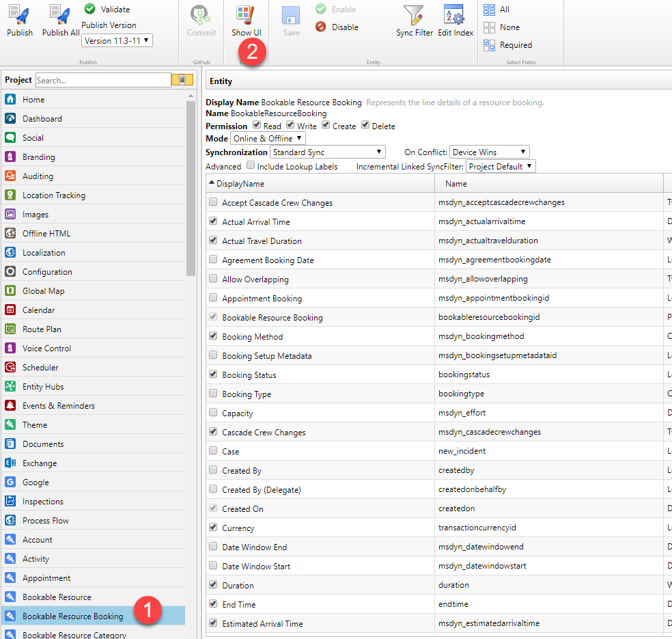Open the Sync Filter editor
The image size is (672, 639).
414,18
